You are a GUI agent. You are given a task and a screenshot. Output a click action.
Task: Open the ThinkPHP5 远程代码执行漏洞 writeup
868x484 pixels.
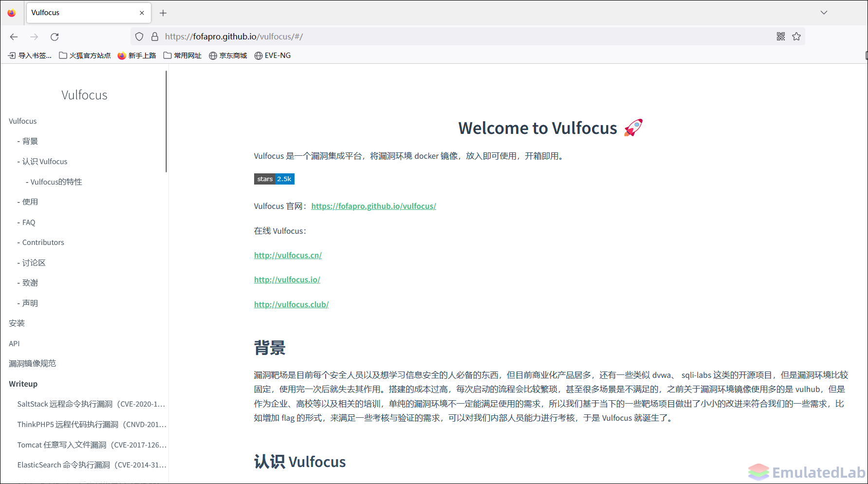(x=92, y=425)
